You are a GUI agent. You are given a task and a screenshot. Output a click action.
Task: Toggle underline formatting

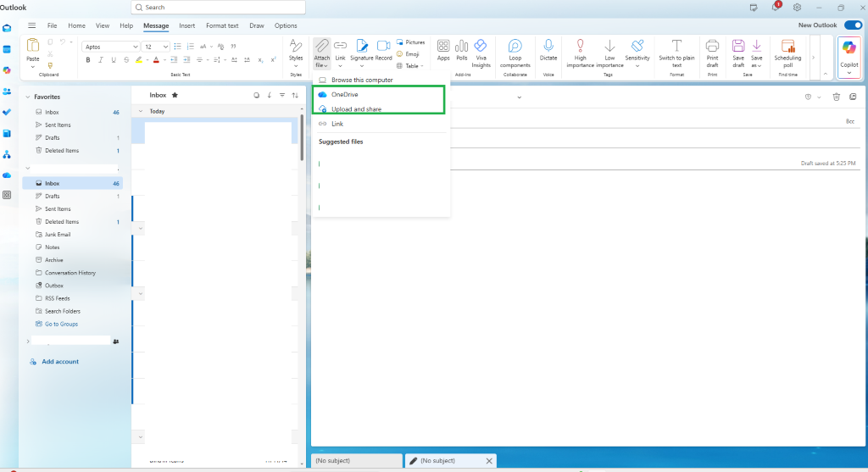click(114, 60)
